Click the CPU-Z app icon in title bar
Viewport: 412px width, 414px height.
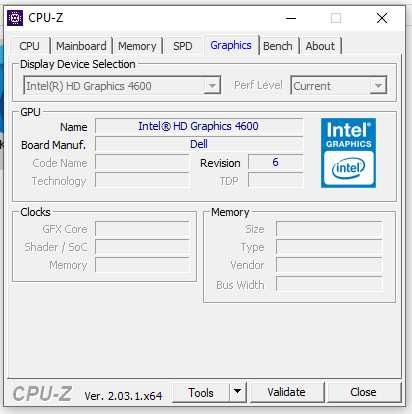coord(15,18)
